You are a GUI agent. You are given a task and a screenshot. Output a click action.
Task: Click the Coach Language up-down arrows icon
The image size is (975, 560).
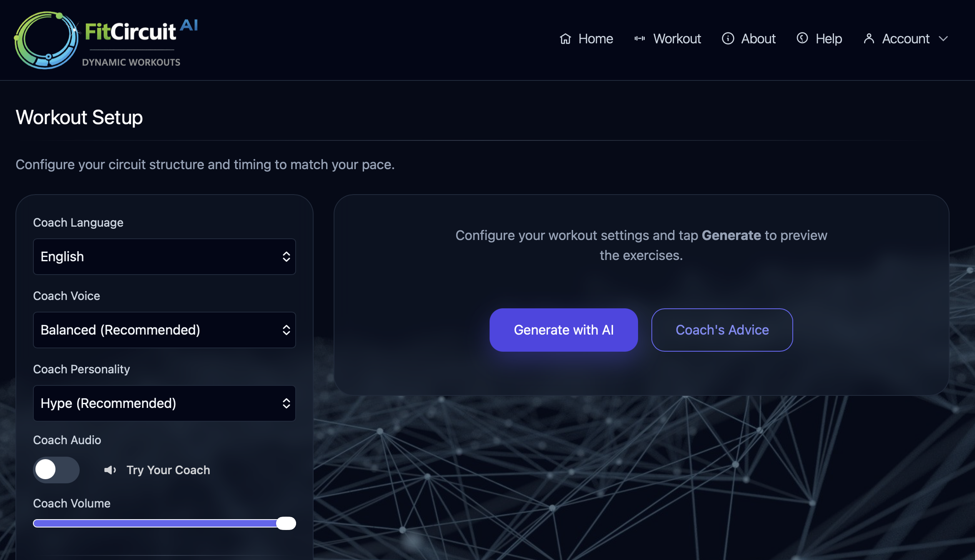[286, 257]
